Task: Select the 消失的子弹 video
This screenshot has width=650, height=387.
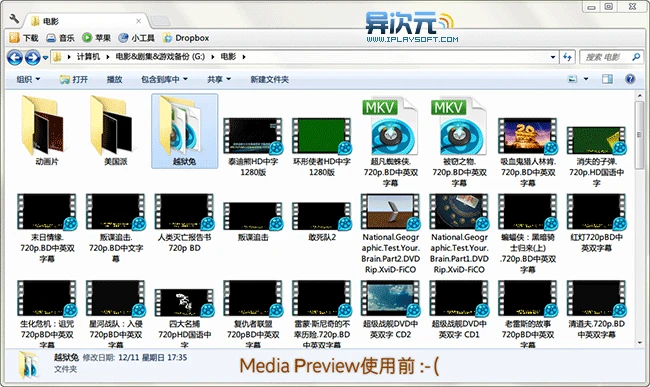Action: (x=597, y=157)
